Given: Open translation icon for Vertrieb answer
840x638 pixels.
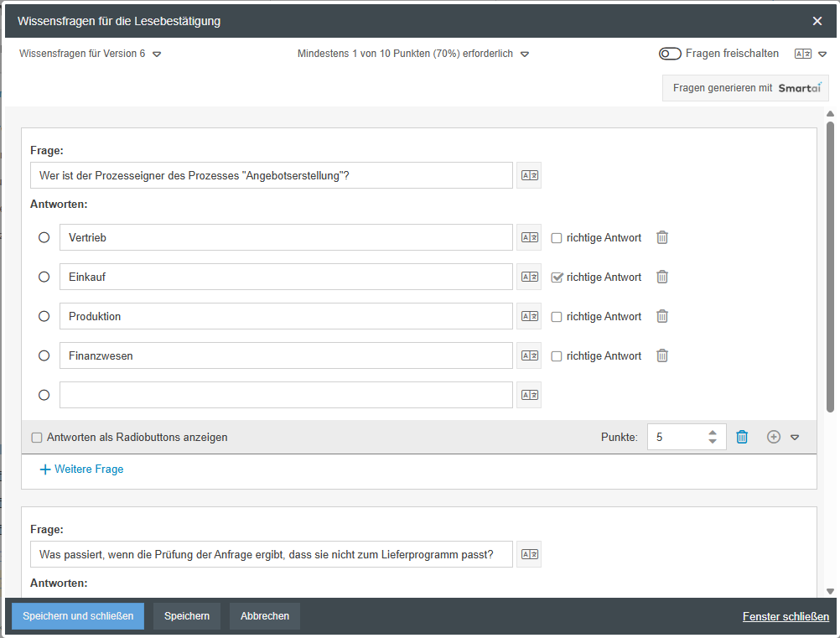Looking at the screenshot, I should click(529, 237).
